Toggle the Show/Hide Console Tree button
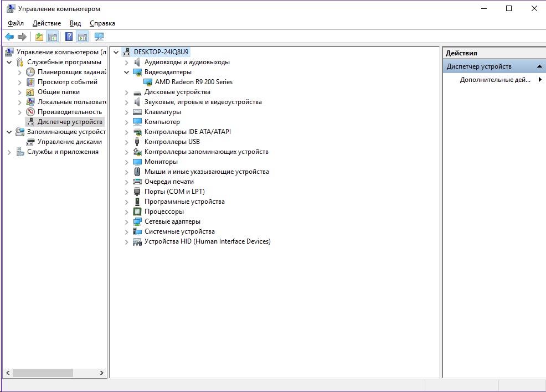Image resolution: width=546 pixels, height=392 pixels. click(53, 37)
